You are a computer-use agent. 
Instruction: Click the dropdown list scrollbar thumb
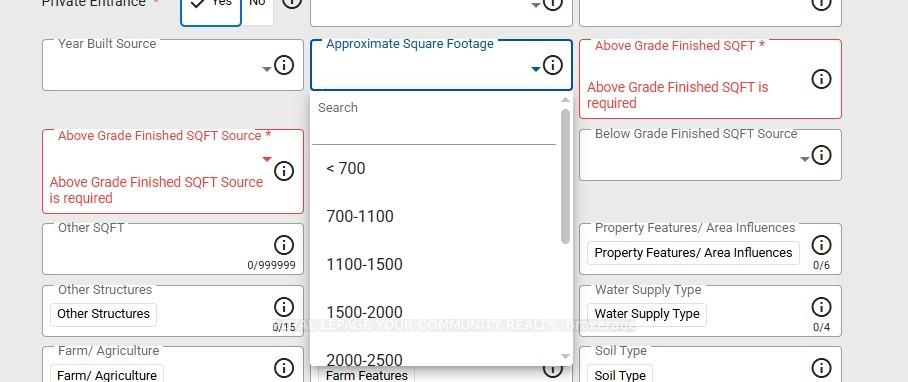565,176
